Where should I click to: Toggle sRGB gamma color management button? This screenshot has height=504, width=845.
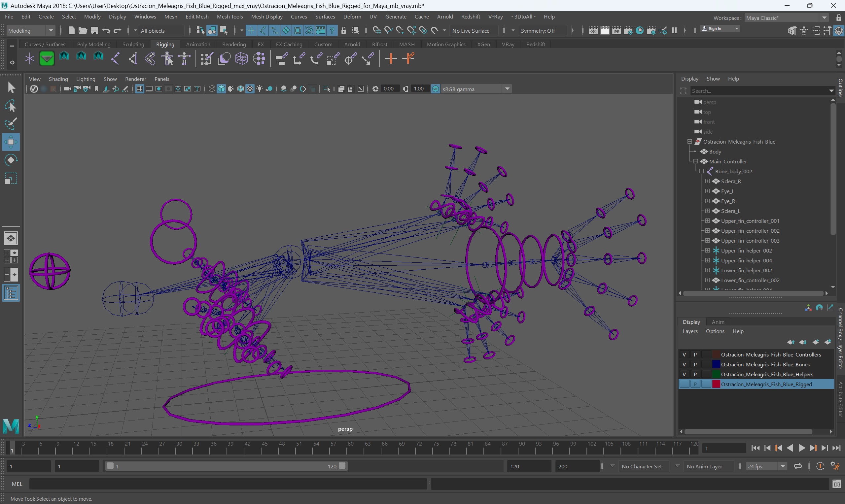coord(435,89)
